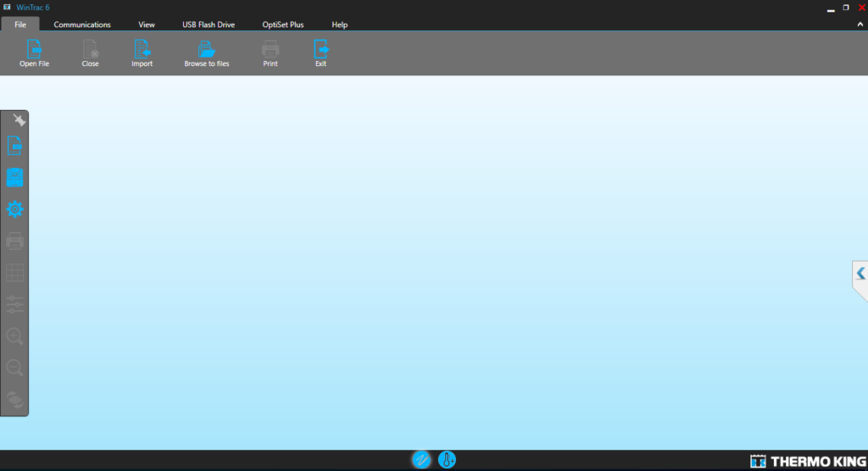Click the Open File ribbon icon
The image size is (868, 471).
34,49
